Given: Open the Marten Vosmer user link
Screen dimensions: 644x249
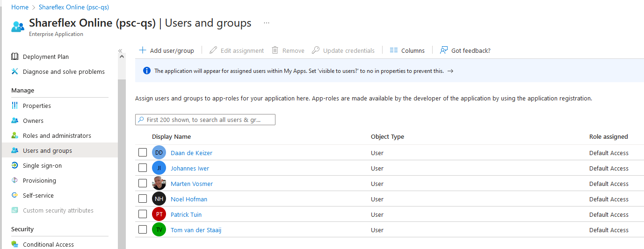Looking at the screenshot, I should (192, 184).
